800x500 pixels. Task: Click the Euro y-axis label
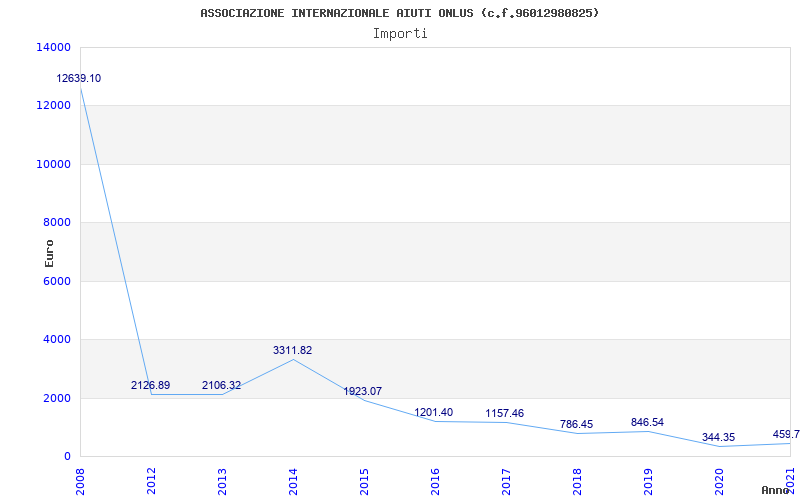click(49, 252)
